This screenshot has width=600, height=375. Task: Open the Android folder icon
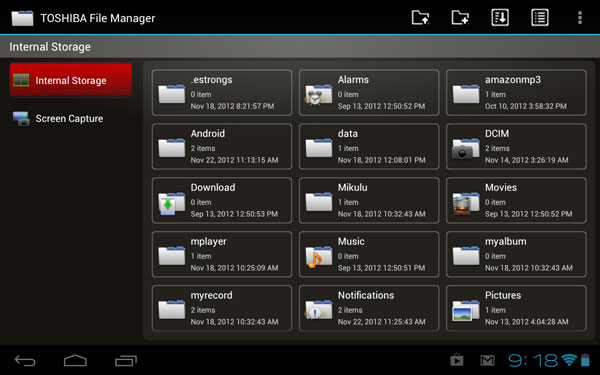click(x=171, y=148)
